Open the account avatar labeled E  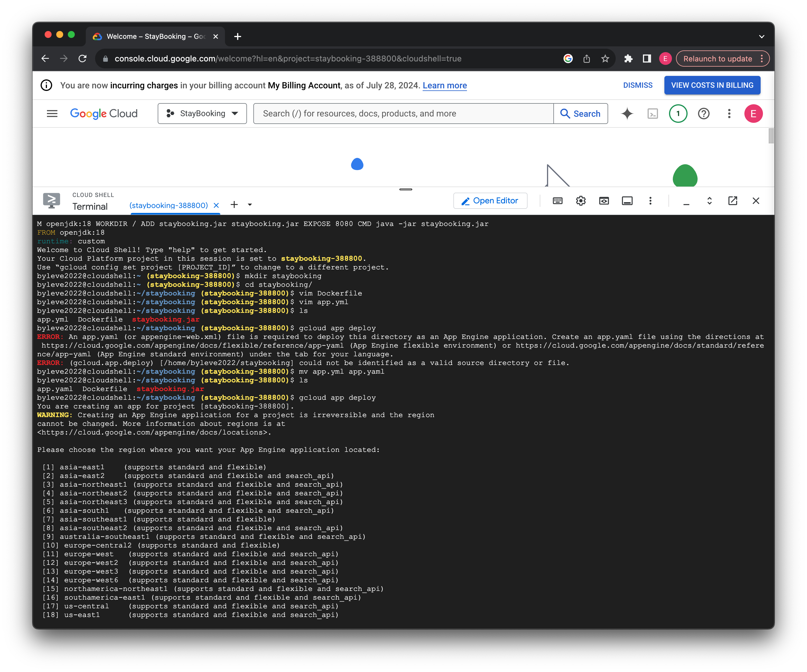tap(754, 114)
